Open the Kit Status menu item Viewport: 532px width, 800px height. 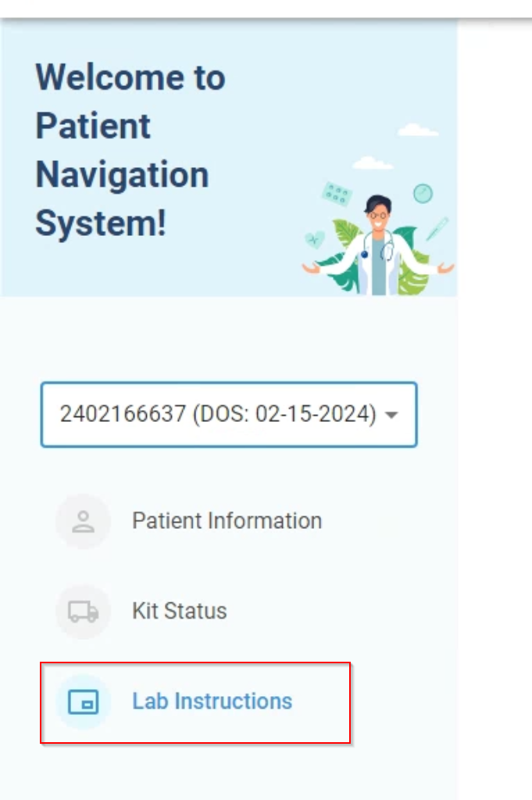tap(180, 611)
